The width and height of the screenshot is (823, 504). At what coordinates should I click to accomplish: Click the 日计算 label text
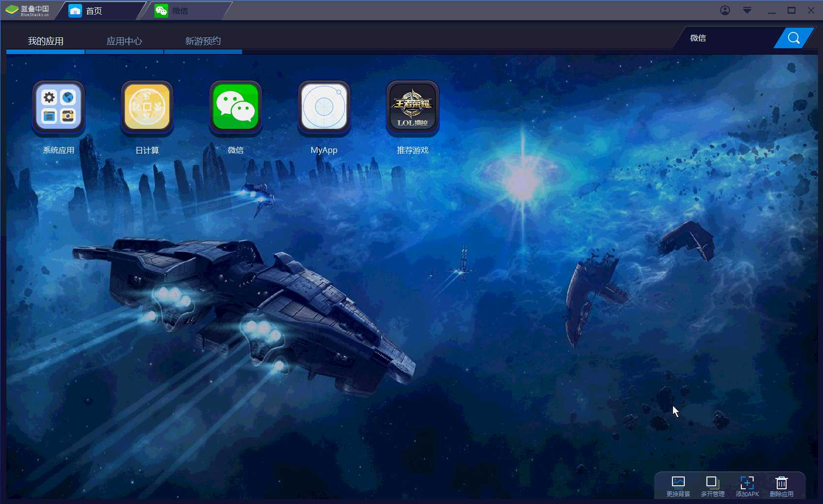pos(147,150)
